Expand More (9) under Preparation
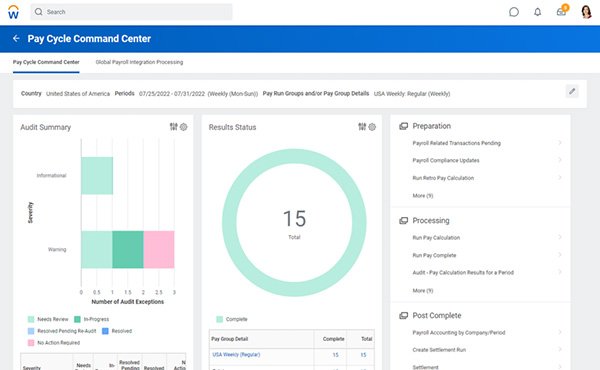The image size is (600, 370). (422, 196)
